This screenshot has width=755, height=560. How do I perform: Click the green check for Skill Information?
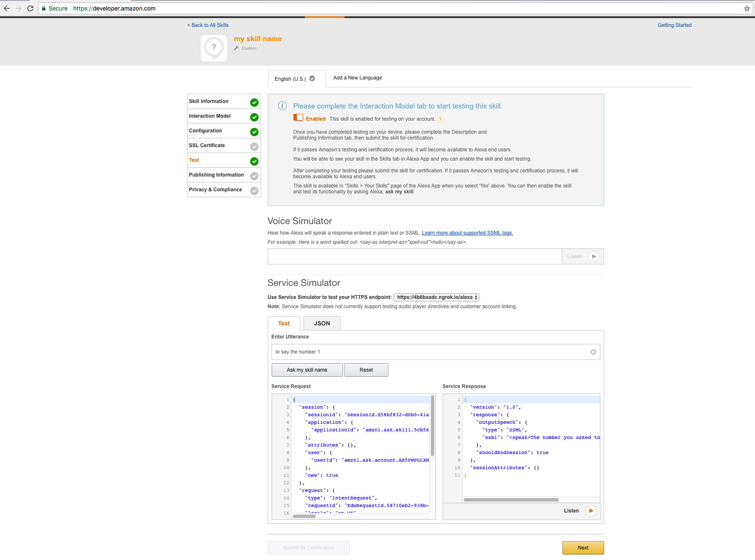click(254, 102)
